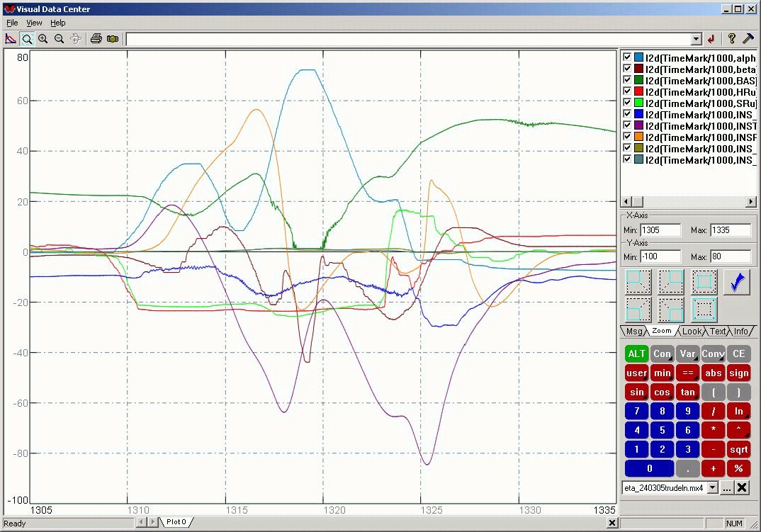The width and height of the screenshot is (761, 532).
Task: Click the zoom in magnifier icon
Action: [43, 39]
